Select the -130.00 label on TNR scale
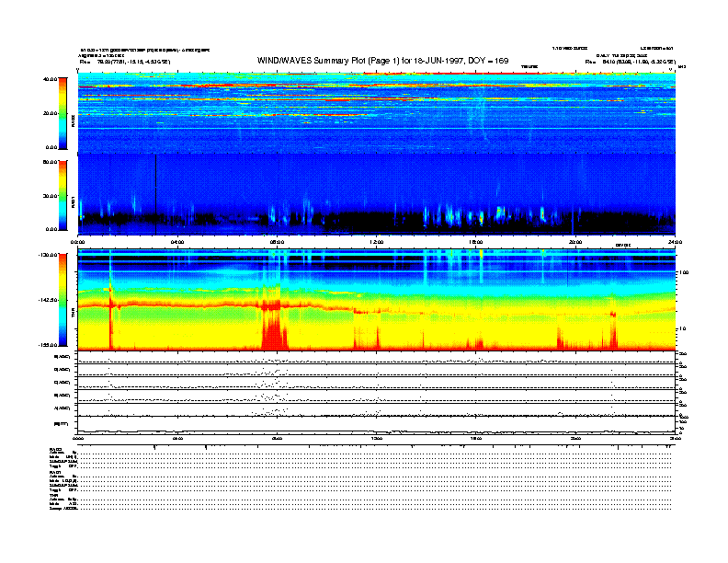Screen dimensions: 728x563 point(49,255)
